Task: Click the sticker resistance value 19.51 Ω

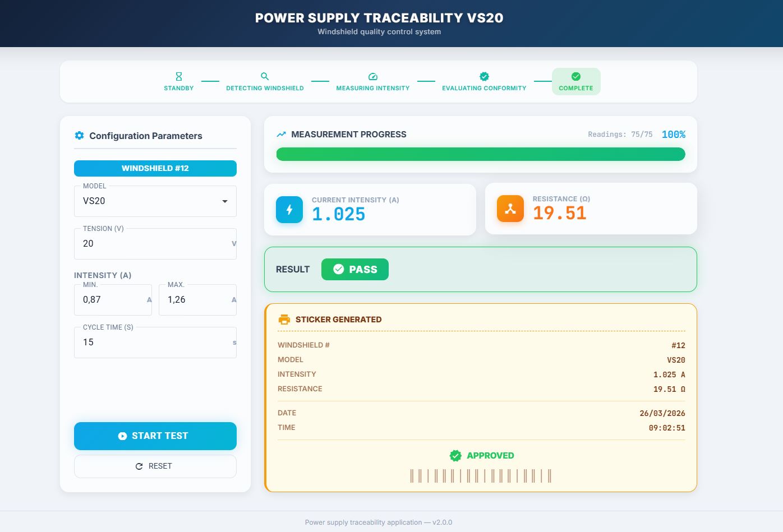Action: [x=669, y=390]
